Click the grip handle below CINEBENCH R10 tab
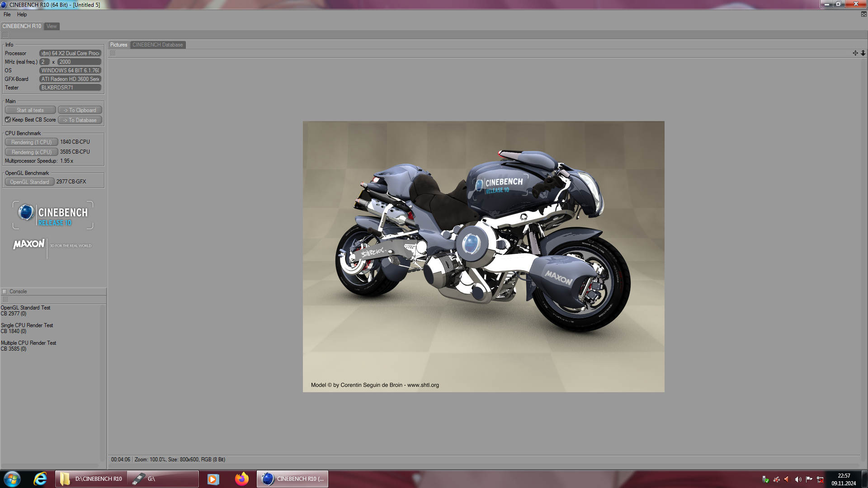The height and width of the screenshot is (488, 868). [x=5, y=35]
